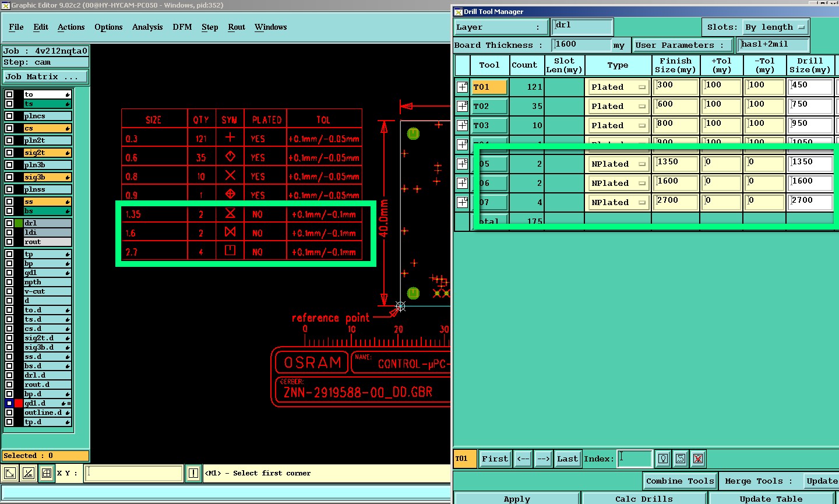The height and width of the screenshot is (504, 839).
Task: Click the grid snap icon beside X Y
Action: (x=47, y=473)
